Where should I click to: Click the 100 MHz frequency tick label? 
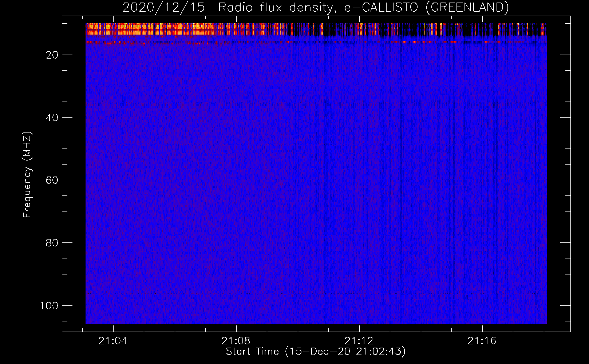(x=49, y=305)
